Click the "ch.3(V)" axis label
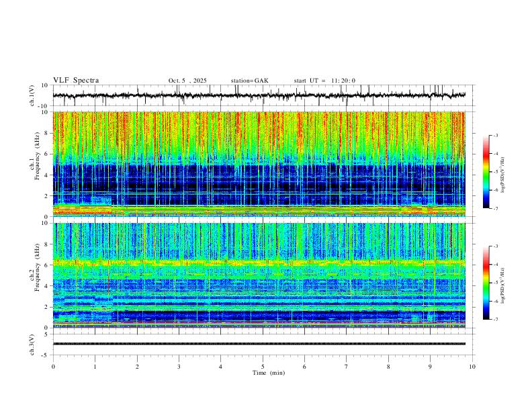532x411 pixels. pyautogui.click(x=32, y=345)
